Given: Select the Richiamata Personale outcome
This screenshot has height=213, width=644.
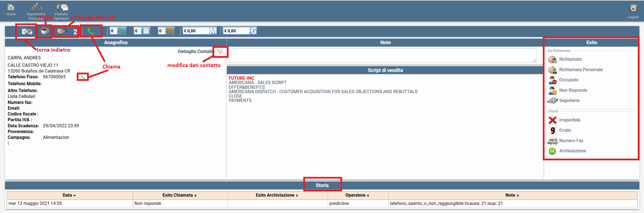Looking at the screenshot, I should tap(580, 70).
